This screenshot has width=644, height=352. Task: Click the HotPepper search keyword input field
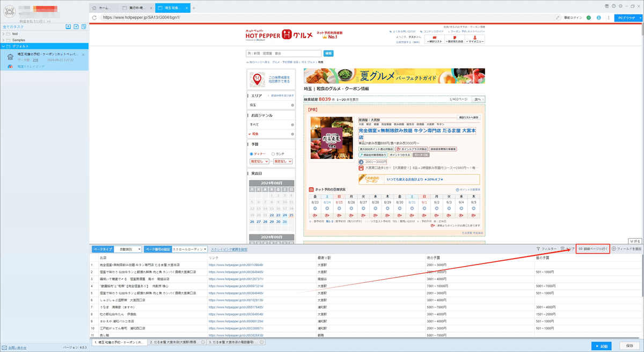tap(283, 53)
